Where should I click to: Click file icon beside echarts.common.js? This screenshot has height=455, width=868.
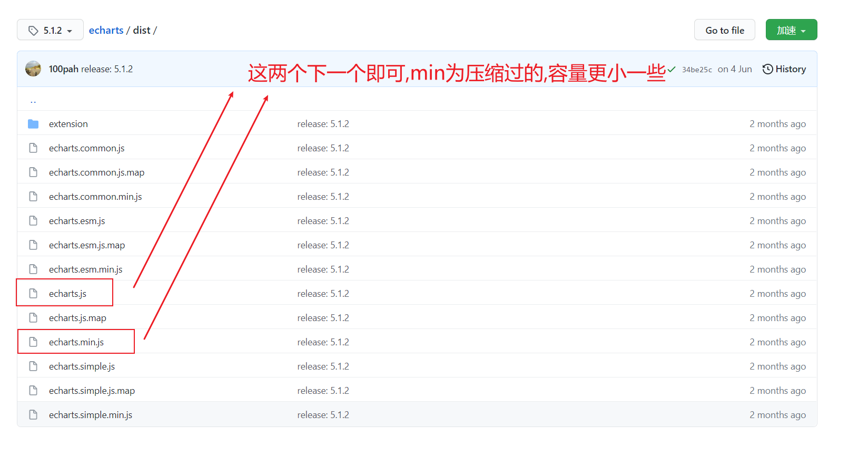[x=33, y=148]
